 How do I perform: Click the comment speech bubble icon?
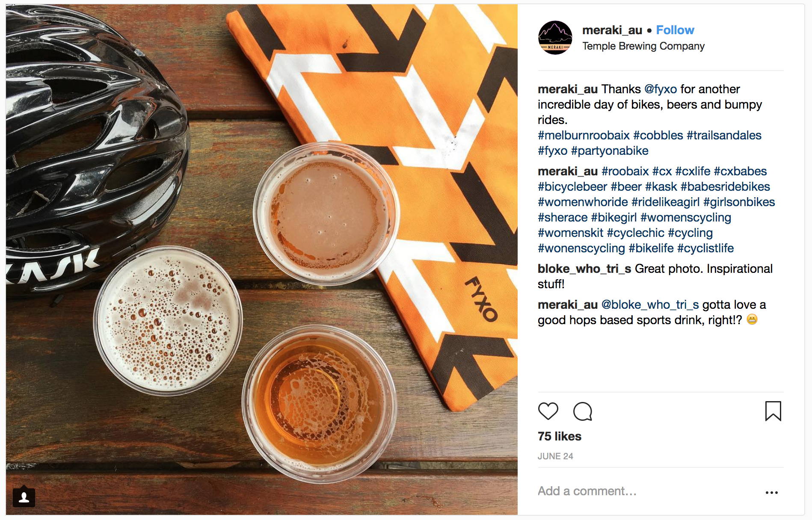coord(583,411)
